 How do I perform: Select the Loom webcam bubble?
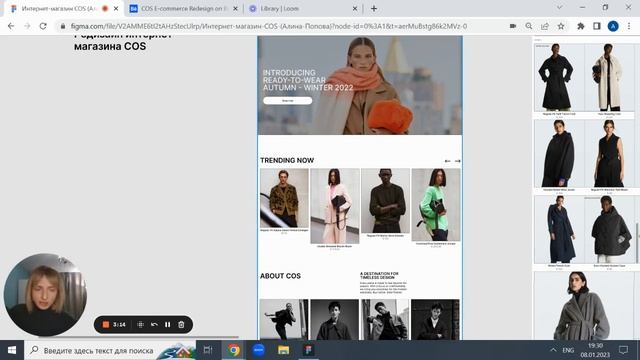45,295
